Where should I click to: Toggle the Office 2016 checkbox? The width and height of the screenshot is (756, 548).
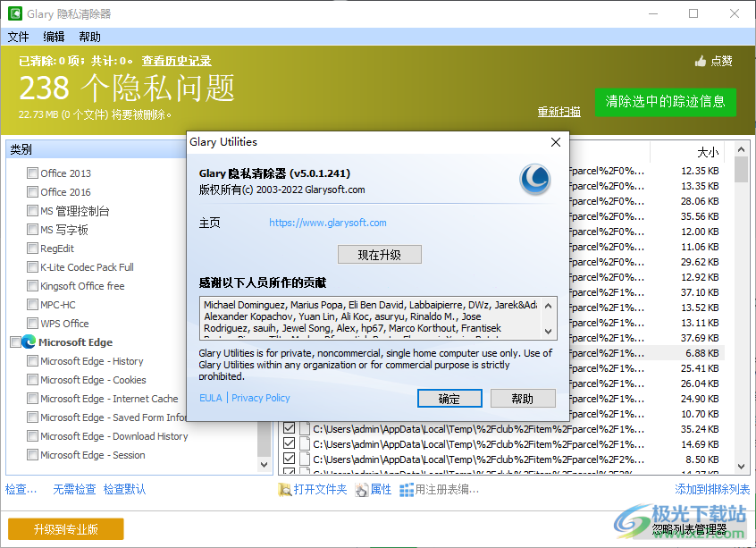pyautogui.click(x=32, y=192)
